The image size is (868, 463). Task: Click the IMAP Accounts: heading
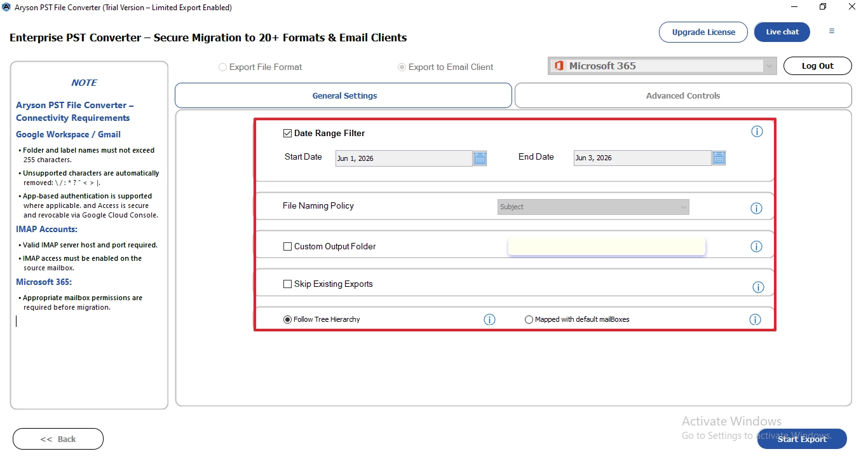(46, 229)
